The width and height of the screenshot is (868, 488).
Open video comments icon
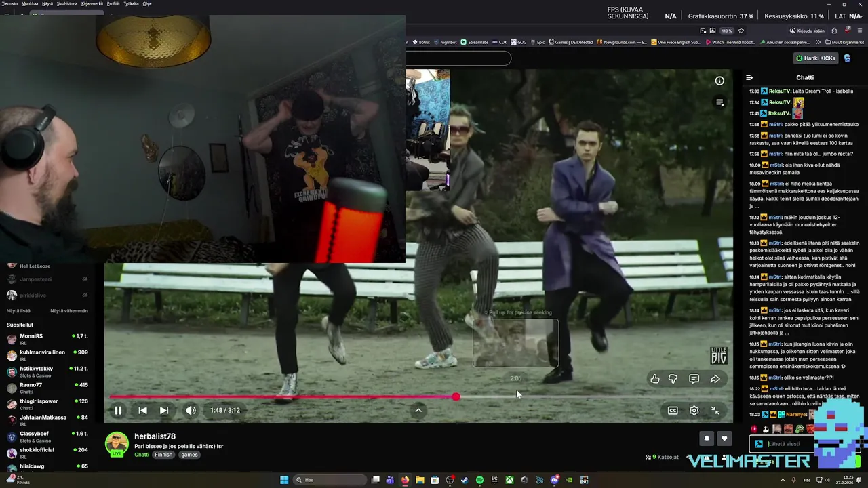pyautogui.click(x=694, y=379)
